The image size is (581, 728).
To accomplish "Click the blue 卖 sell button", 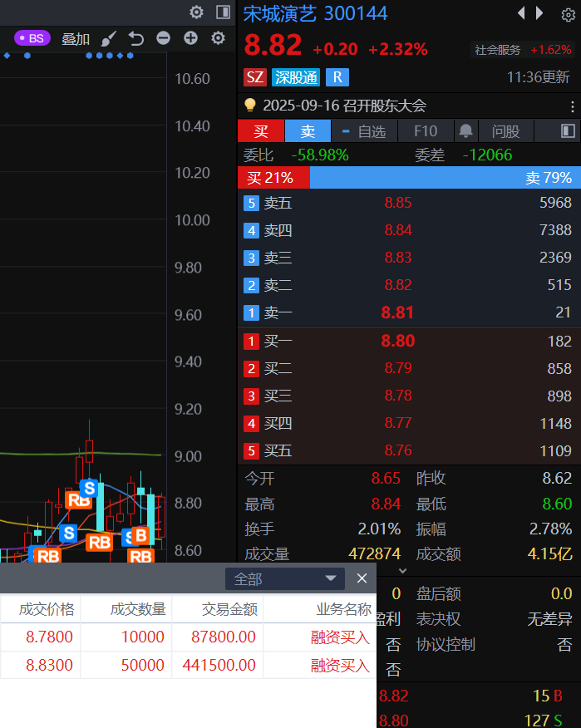I will pyautogui.click(x=308, y=131).
